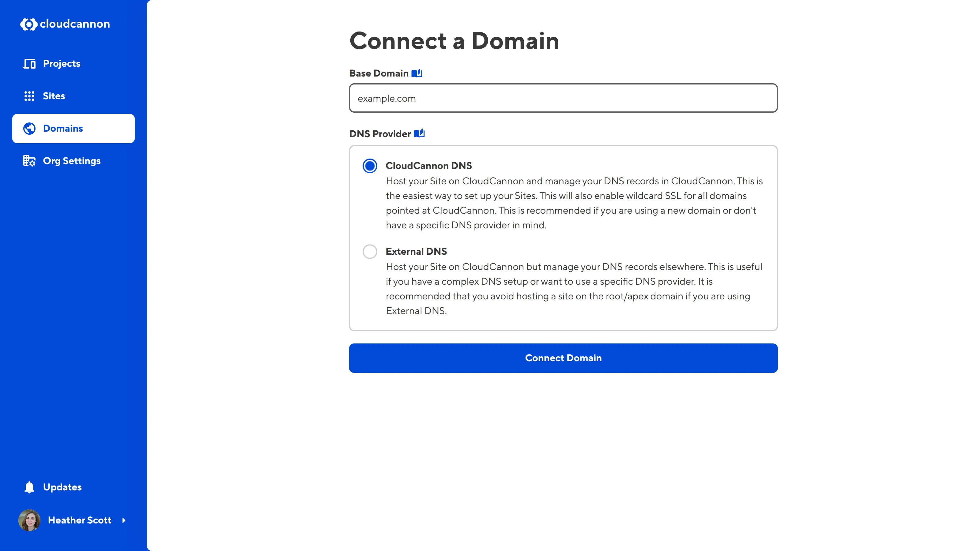Focus the Base Domain input field

click(563, 98)
